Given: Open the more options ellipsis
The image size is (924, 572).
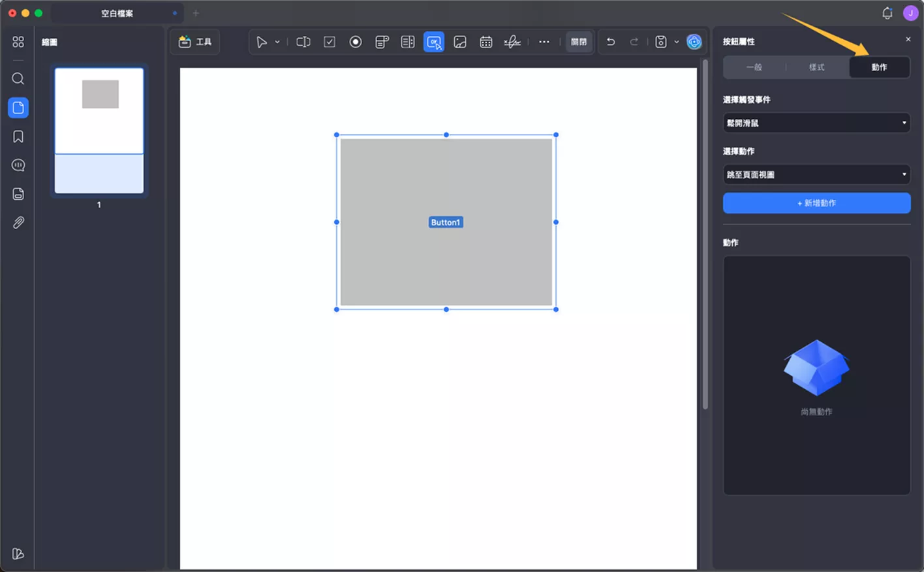Looking at the screenshot, I should [x=544, y=42].
